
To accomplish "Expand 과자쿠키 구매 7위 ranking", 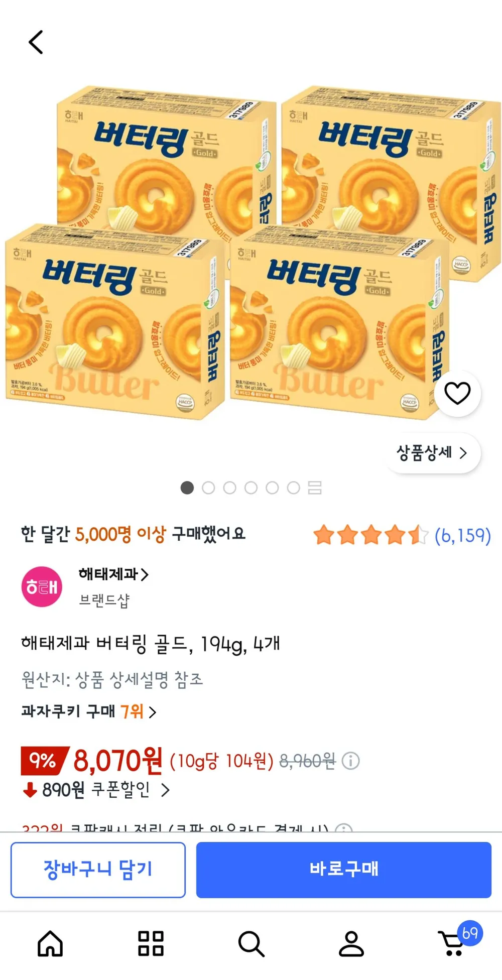I will 89,711.
